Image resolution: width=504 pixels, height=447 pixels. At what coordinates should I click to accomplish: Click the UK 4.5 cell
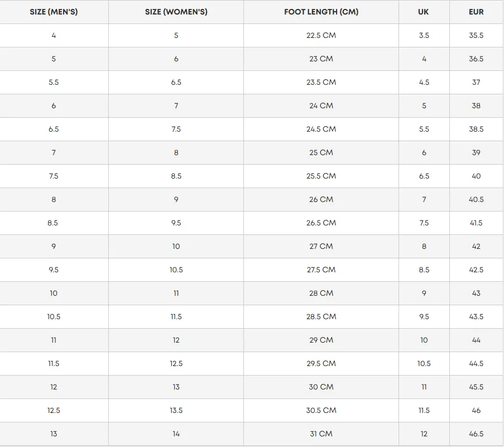[x=424, y=82]
